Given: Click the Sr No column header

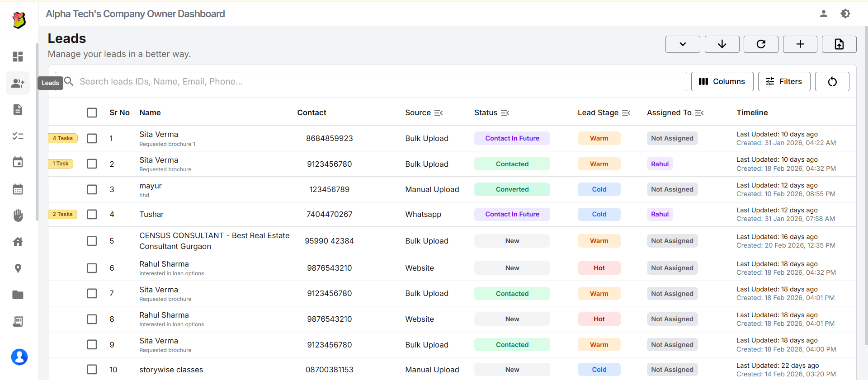Looking at the screenshot, I should (119, 113).
